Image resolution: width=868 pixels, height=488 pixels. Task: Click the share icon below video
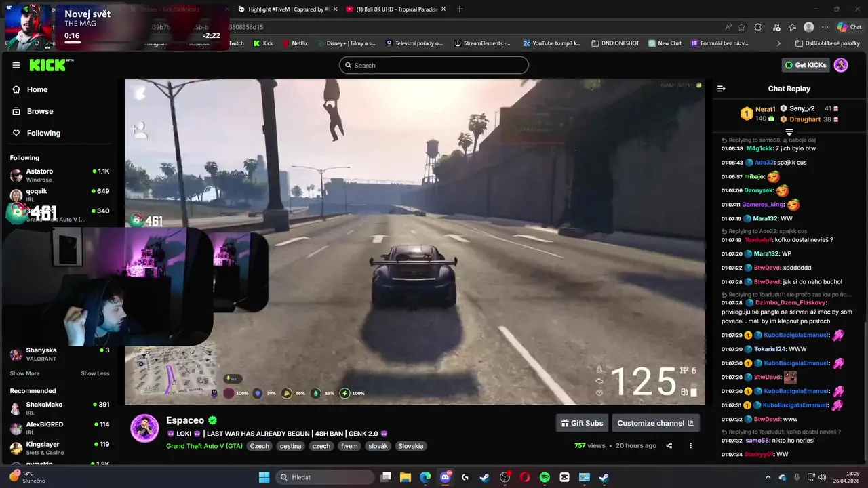pos(669,445)
